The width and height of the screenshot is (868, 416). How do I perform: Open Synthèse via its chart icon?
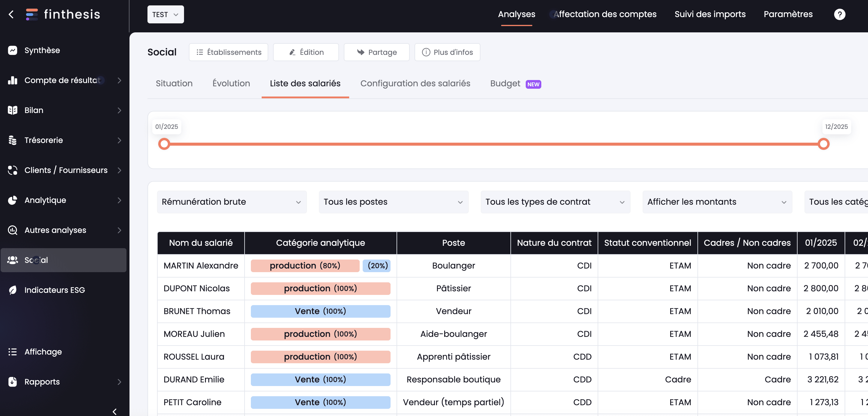13,50
